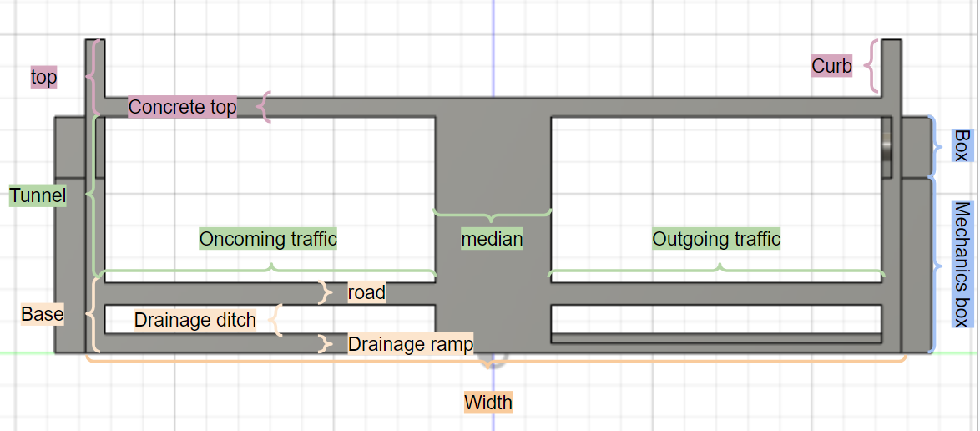Click the 'top' label
Image resolution: width=980 pixels, height=431 pixels.
pyautogui.click(x=43, y=77)
